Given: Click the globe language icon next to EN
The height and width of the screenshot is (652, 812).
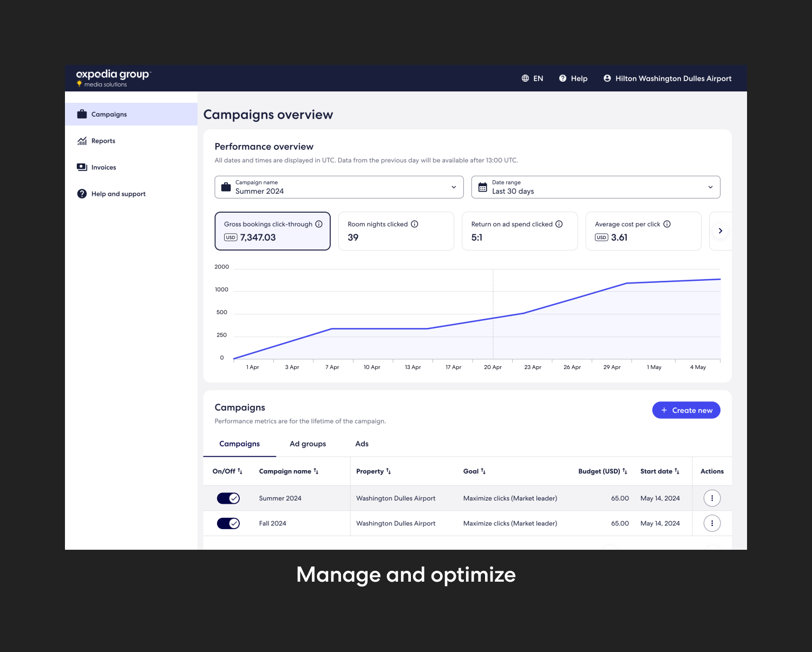Looking at the screenshot, I should tap(525, 78).
